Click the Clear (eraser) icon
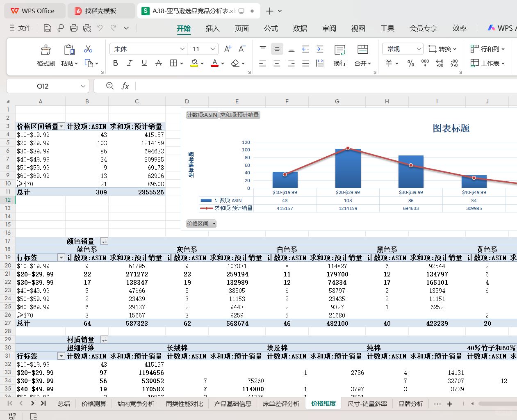517x420 pixels. pos(235,63)
